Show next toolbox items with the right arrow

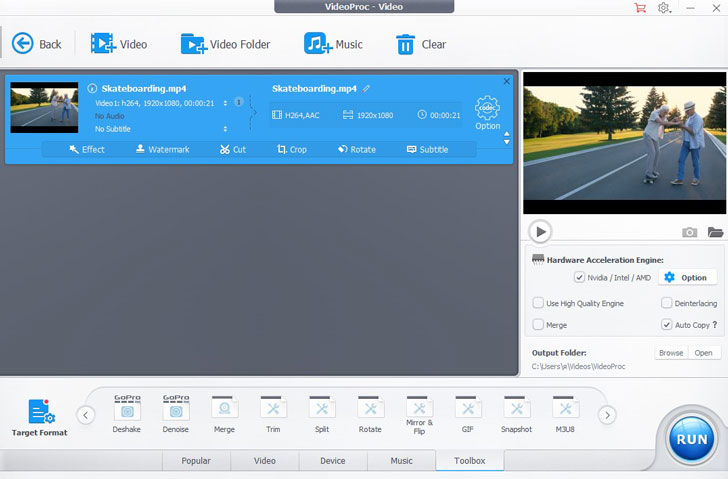click(607, 415)
